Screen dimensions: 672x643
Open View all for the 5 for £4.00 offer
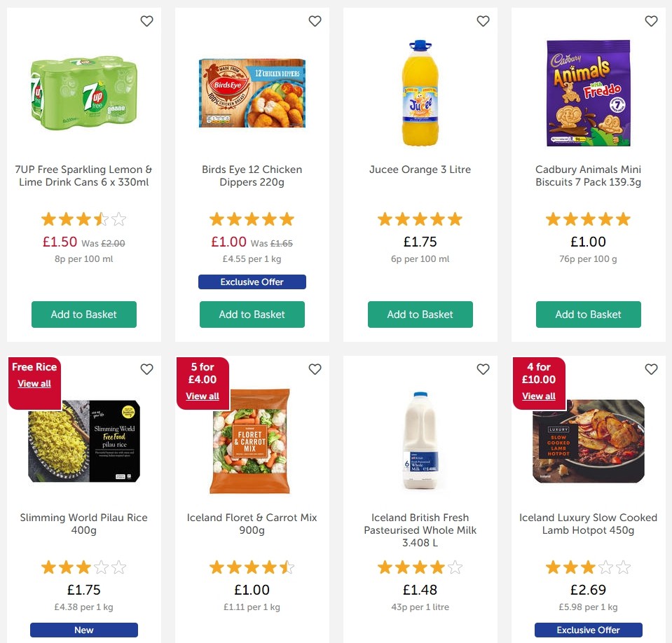202,396
